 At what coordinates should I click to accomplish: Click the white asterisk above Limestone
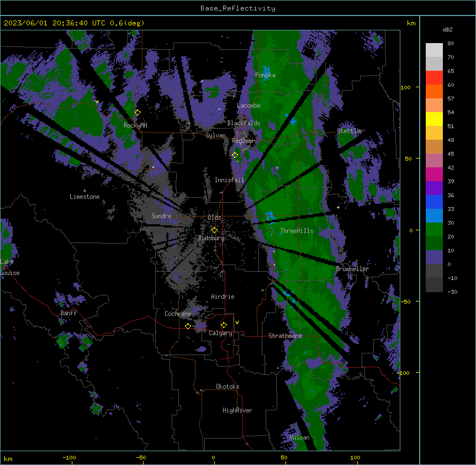[84, 191]
